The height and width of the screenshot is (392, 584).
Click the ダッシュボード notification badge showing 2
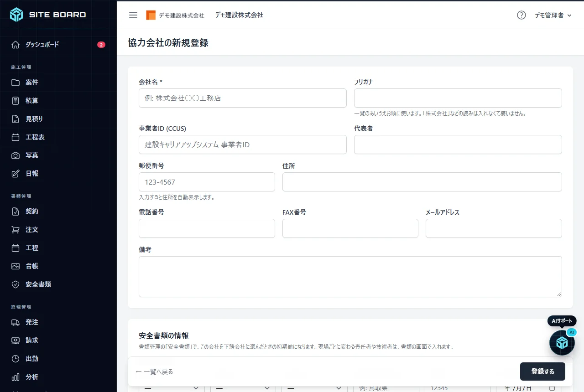(x=101, y=45)
